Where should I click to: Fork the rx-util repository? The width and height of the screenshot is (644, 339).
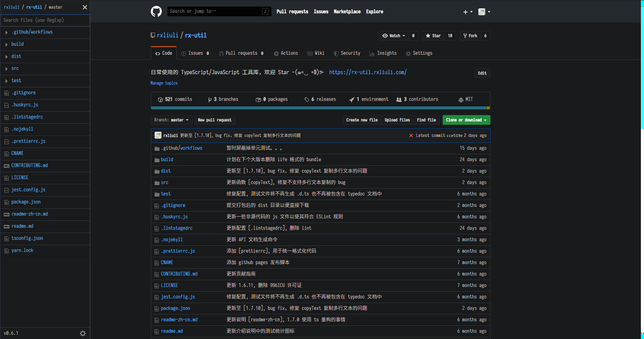470,36
